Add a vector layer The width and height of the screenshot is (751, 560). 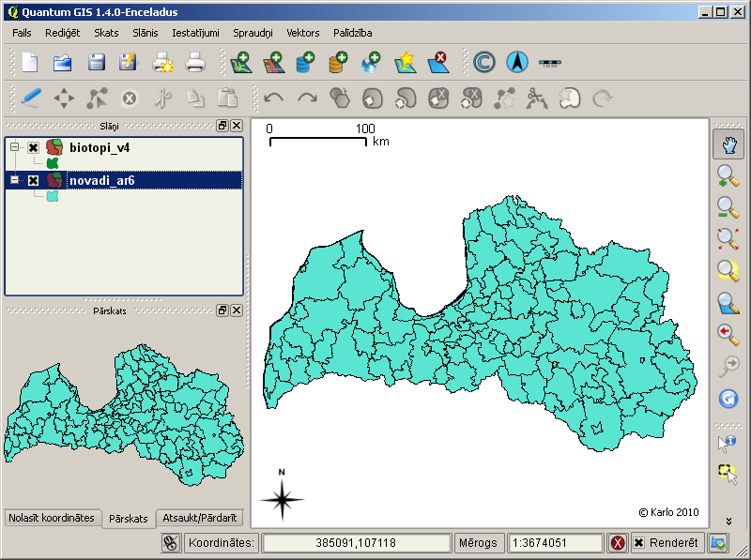point(241,63)
